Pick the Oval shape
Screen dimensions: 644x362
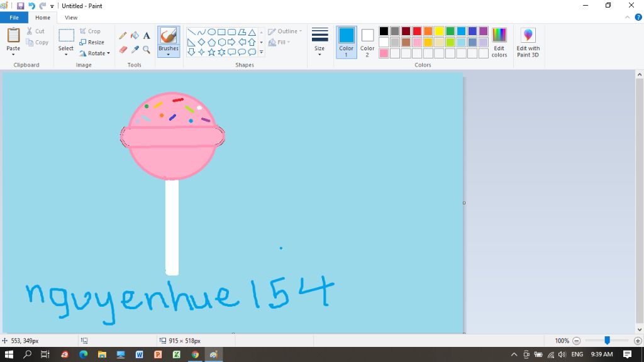pos(211,32)
